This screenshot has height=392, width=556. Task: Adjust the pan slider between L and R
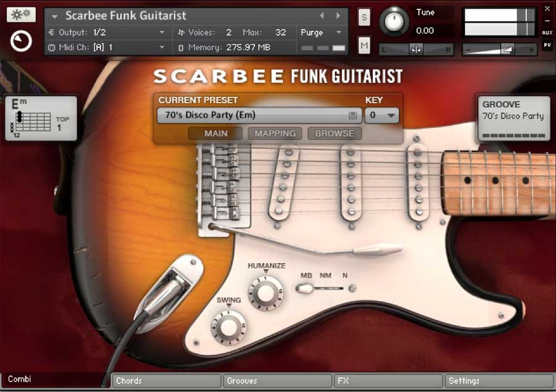coord(416,49)
